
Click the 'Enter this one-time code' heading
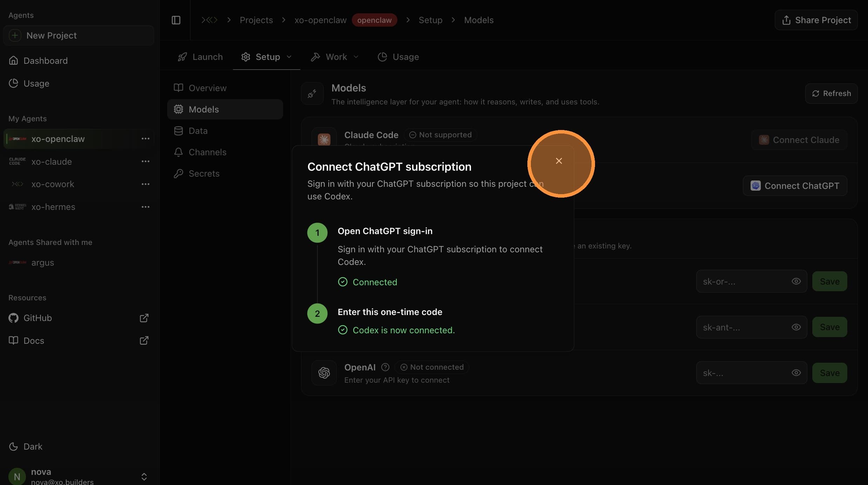390,312
